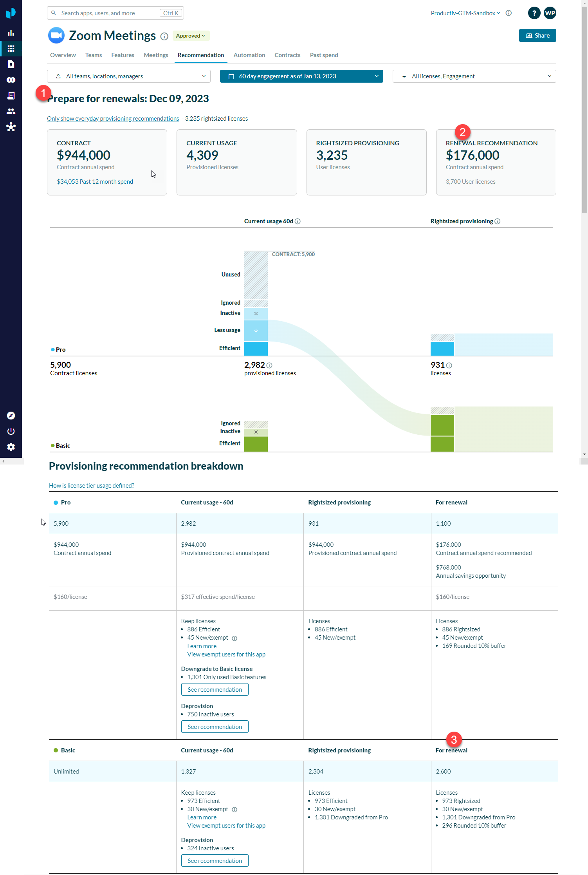Screen dimensions: 588x875
Task: Switch to the Contracts tab
Action: pos(287,55)
